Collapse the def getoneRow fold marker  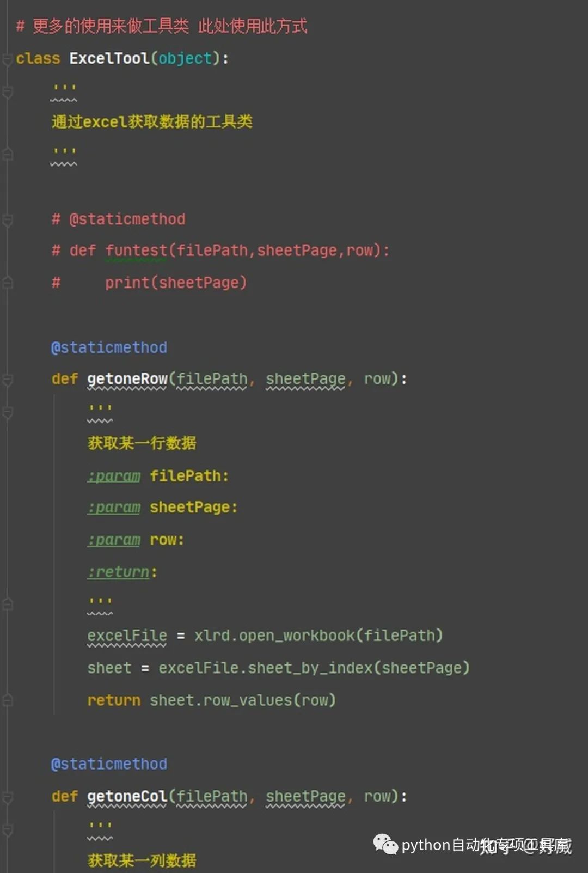click(x=8, y=380)
